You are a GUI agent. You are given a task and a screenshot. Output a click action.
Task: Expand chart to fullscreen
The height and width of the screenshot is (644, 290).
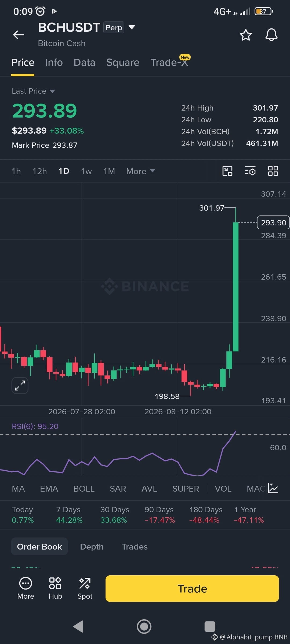[x=20, y=386]
